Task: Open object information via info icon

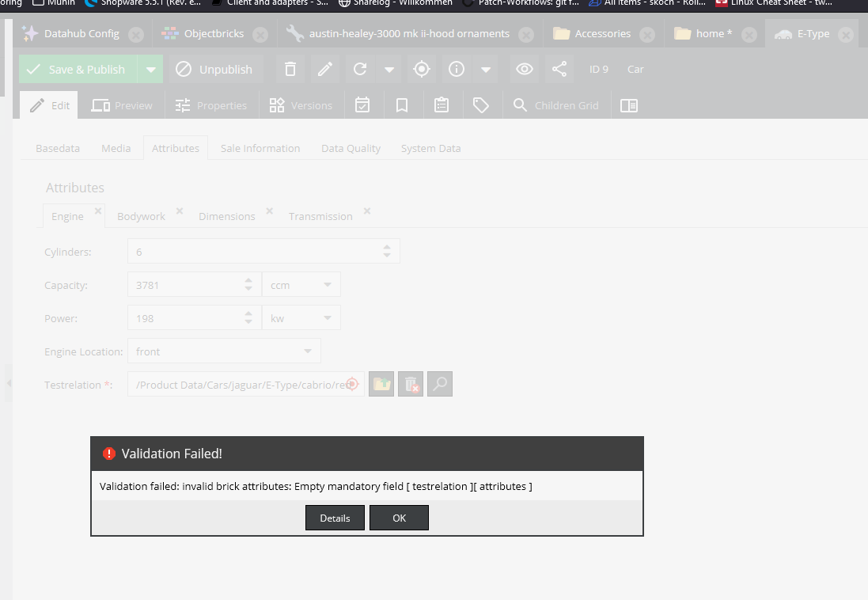Action: point(456,69)
